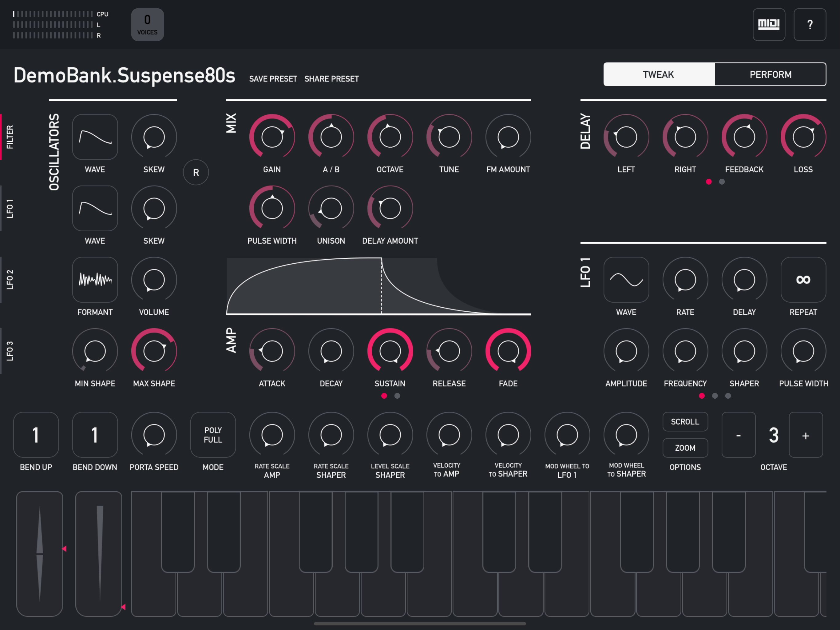
Task: Open the DemoBank.Suspense80s preset name list
Action: pos(125,75)
